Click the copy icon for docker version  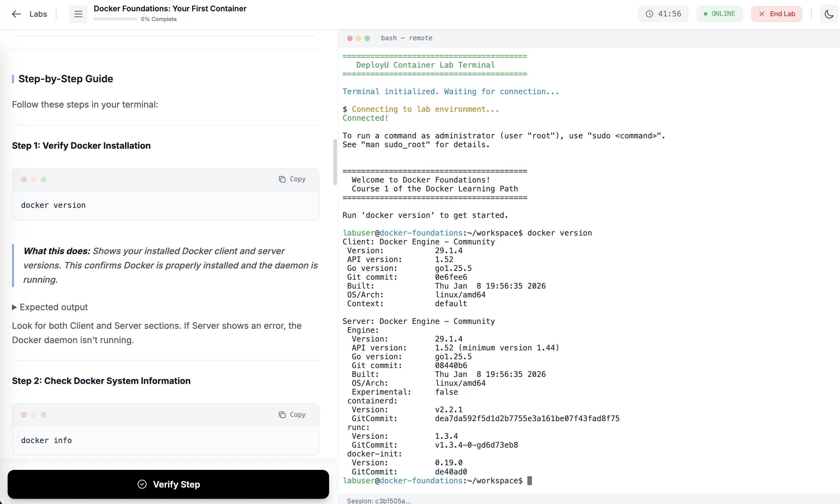tap(282, 179)
